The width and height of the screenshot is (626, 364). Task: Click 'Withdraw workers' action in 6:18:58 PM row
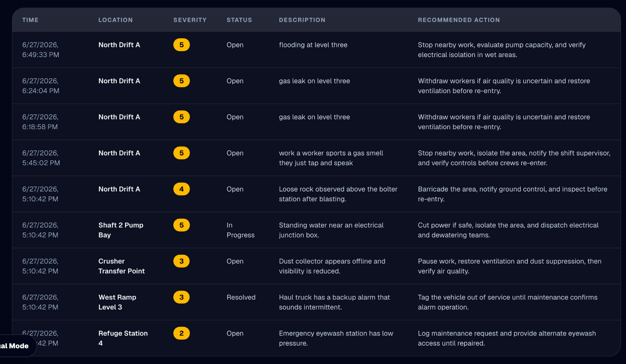[504, 122]
